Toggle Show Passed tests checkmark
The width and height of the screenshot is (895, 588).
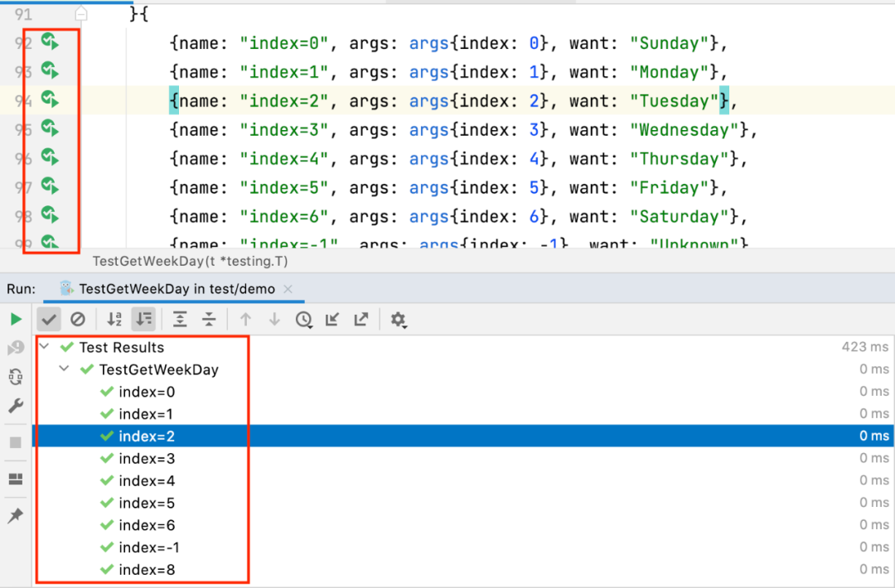coord(50,319)
